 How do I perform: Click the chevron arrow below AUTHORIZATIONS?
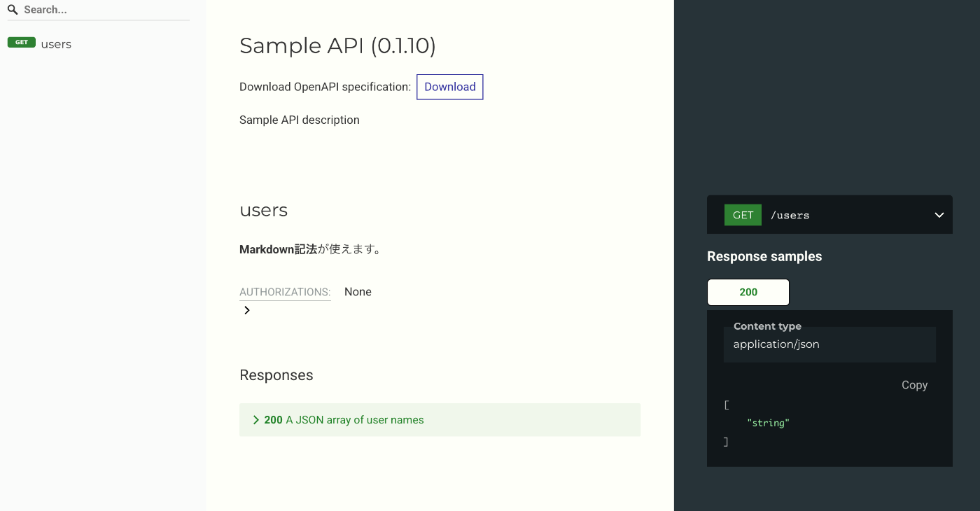(x=246, y=309)
